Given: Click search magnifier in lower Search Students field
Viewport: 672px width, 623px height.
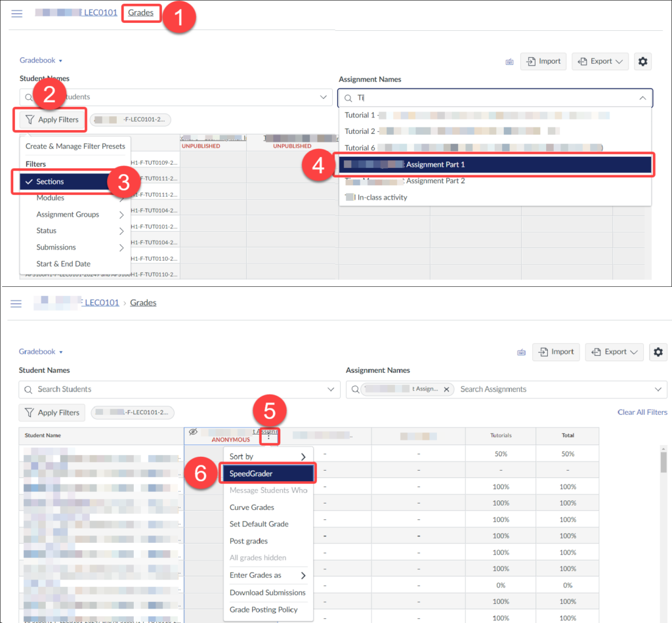Looking at the screenshot, I should (28, 389).
